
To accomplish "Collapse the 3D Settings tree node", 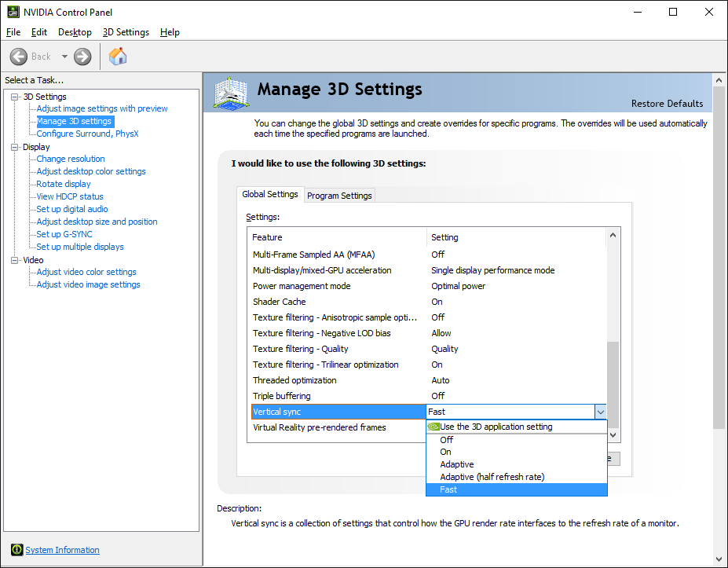I will pos(14,97).
